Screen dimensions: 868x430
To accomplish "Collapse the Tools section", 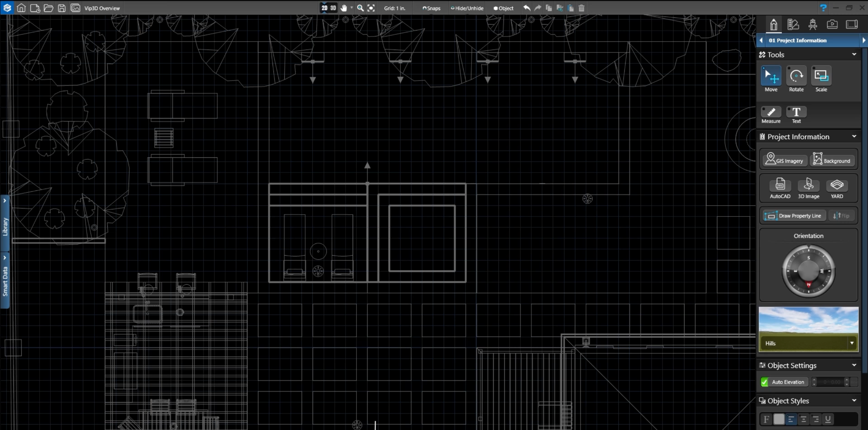I will point(854,54).
